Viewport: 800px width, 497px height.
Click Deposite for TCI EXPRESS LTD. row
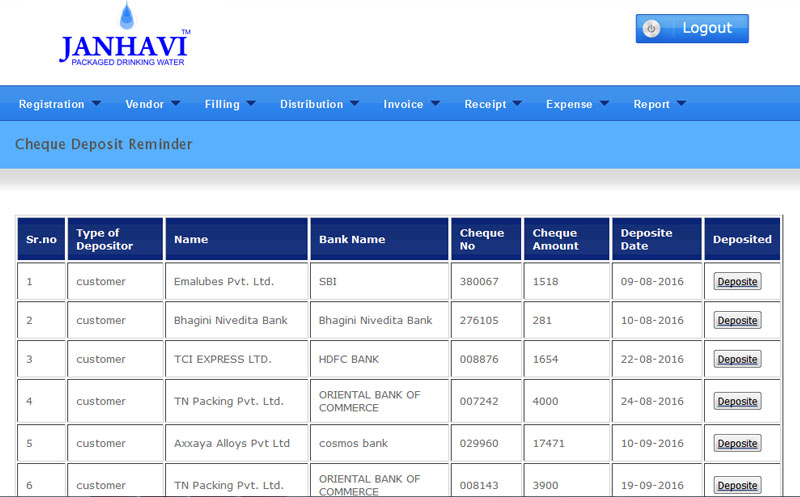point(737,359)
